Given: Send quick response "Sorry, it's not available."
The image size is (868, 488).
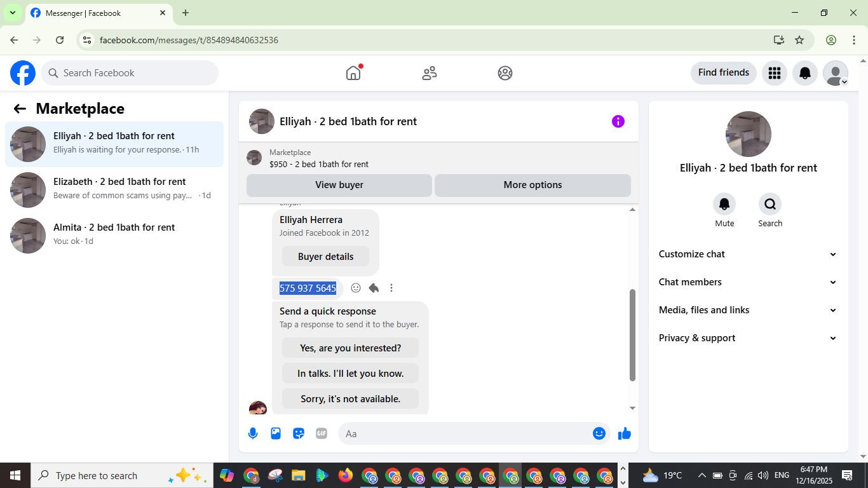Looking at the screenshot, I should tap(350, 399).
